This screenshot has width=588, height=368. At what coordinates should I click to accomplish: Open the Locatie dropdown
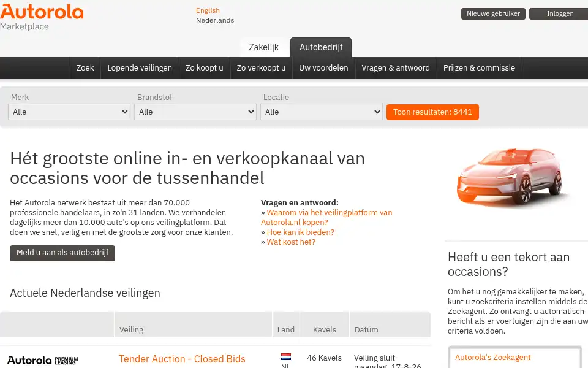[x=322, y=112]
